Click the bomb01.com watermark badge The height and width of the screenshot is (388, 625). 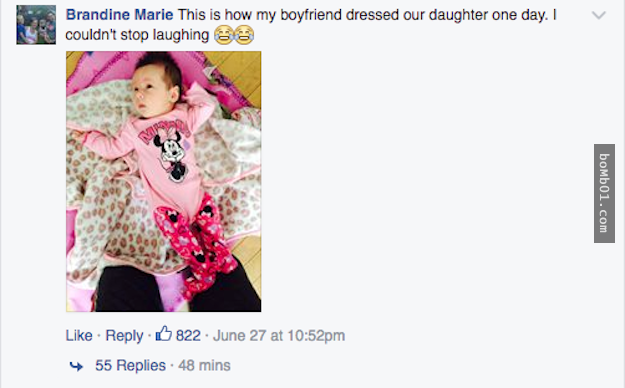tap(604, 193)
